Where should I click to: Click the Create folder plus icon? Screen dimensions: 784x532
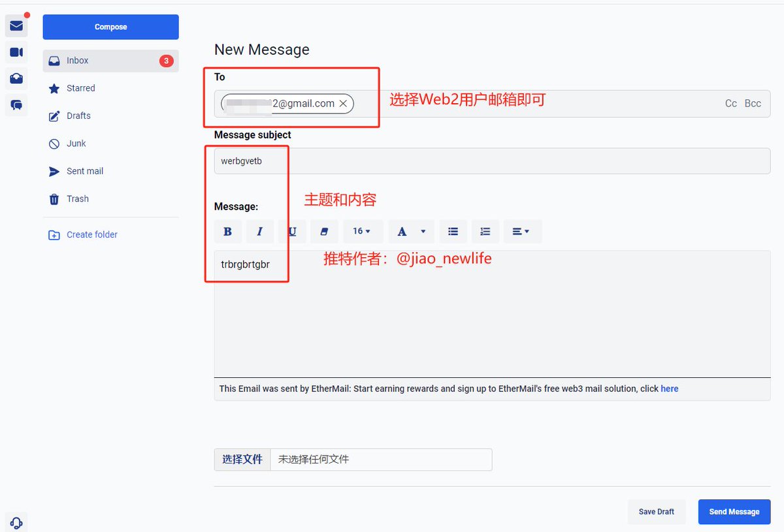(54, 235)
